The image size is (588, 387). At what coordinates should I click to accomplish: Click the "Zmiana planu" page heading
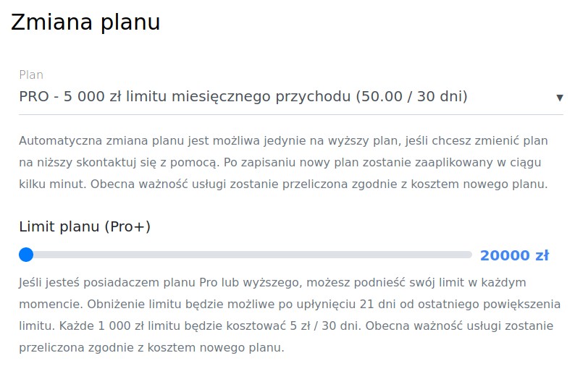(85, 22)
